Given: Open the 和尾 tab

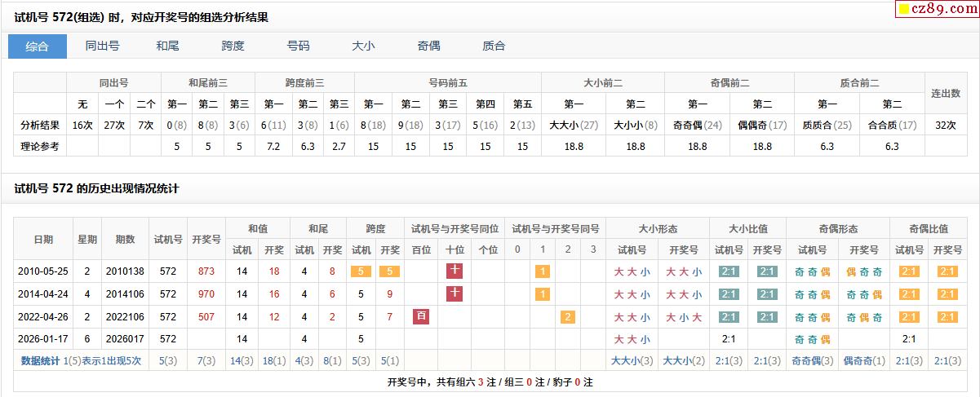Looking at the screenshot, I should tap(167, 46).
